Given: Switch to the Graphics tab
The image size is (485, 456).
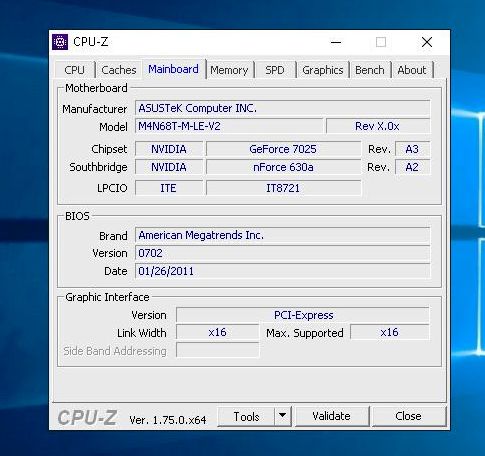Looking at the screenshot, I should (x=323, y=70).
